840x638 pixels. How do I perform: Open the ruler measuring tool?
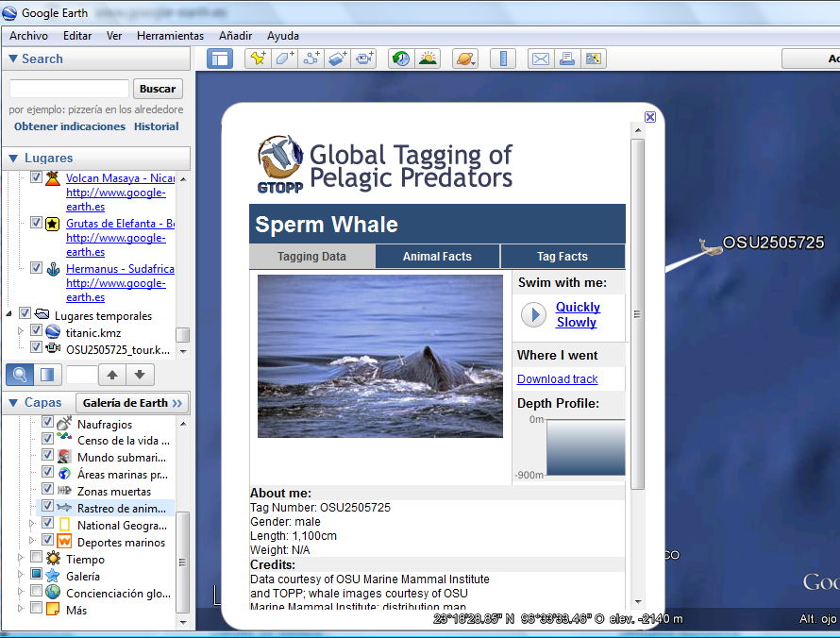tap(502, 59)
